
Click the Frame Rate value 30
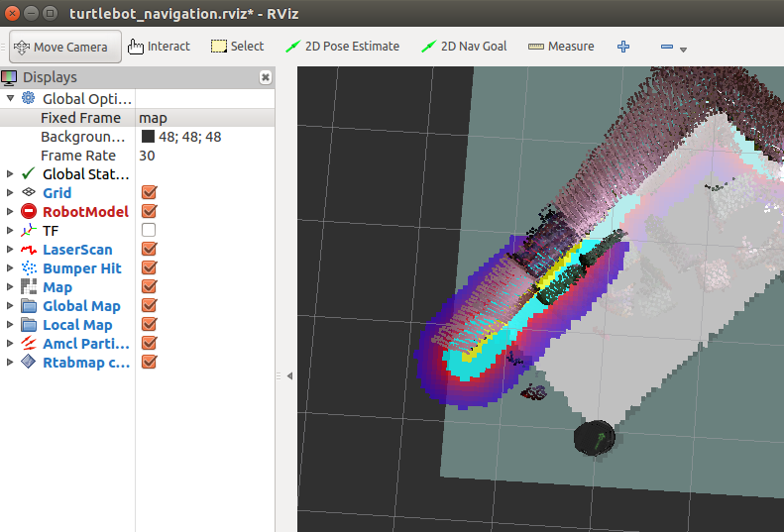tap(148, 156)
